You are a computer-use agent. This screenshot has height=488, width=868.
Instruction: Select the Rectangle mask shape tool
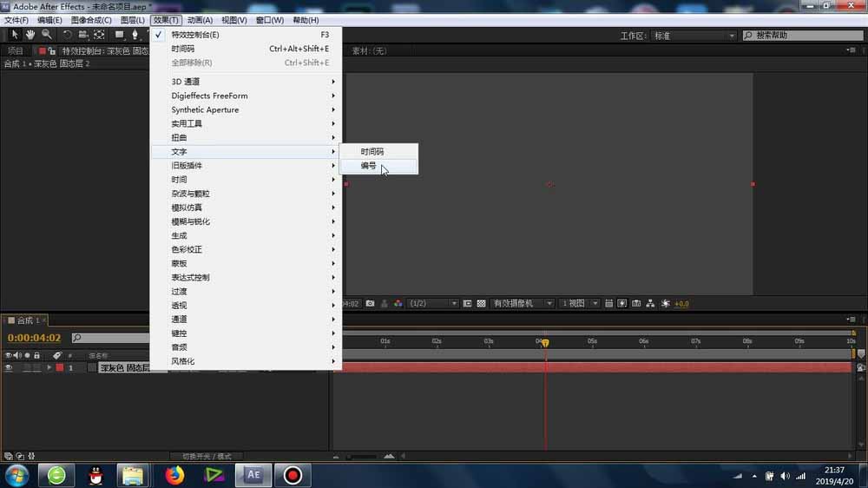[119, 35]
